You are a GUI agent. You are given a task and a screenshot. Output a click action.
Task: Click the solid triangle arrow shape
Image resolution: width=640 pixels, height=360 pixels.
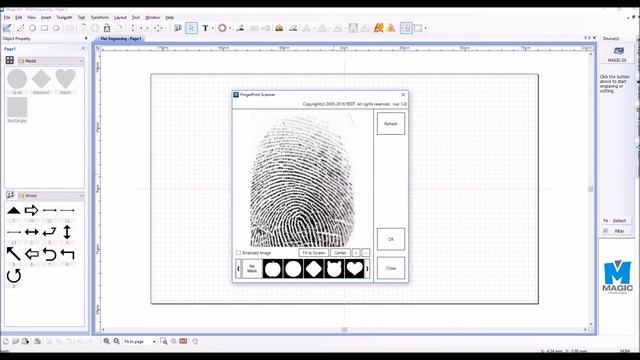(13, 211)
